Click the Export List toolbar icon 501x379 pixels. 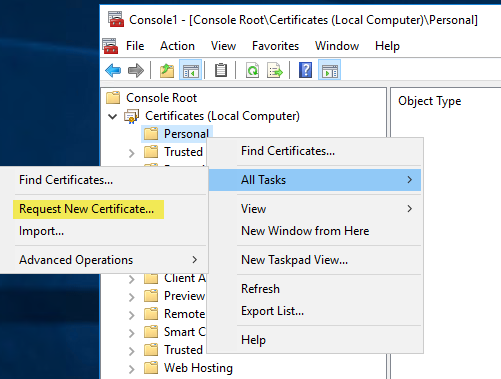[275, 71]
